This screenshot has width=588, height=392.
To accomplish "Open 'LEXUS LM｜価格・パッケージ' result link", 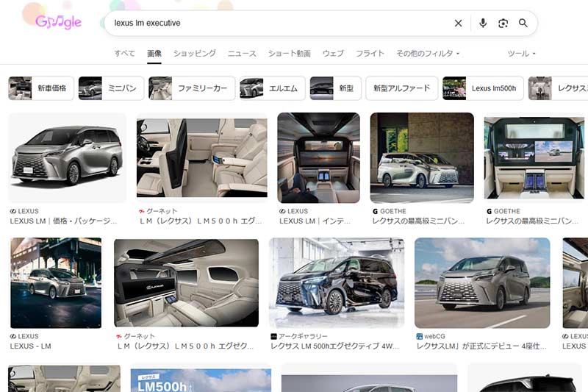I will click(x=63, y=221).
